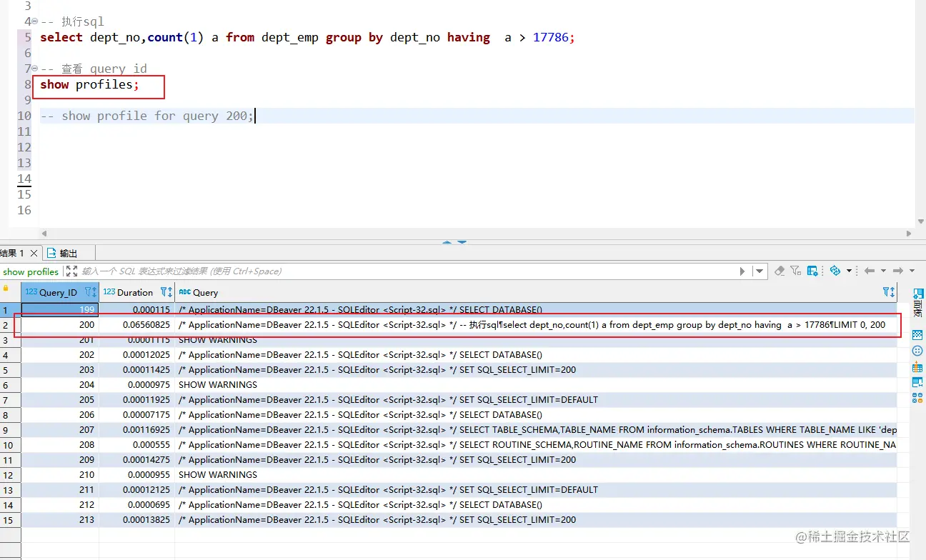Open the Query column filter/sort icon
The height and width of the screenshot is (560, 926).
889,292
